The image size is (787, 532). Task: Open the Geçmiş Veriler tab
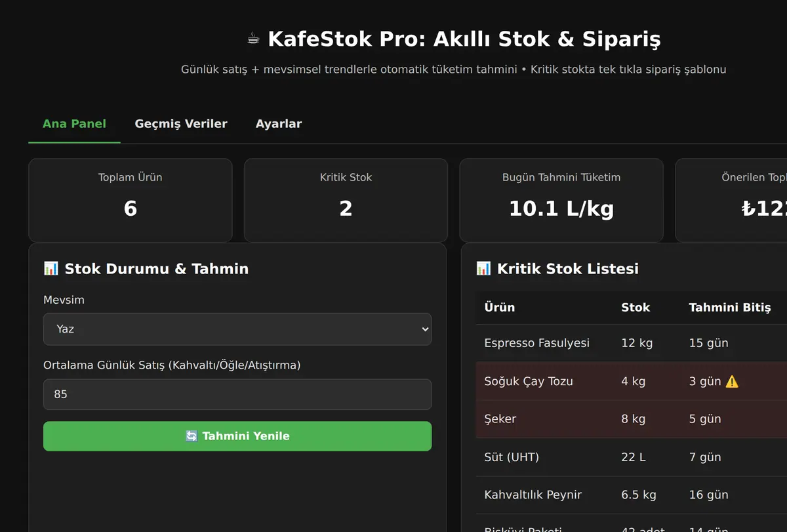pyautogui.click(x=181, y=123)
